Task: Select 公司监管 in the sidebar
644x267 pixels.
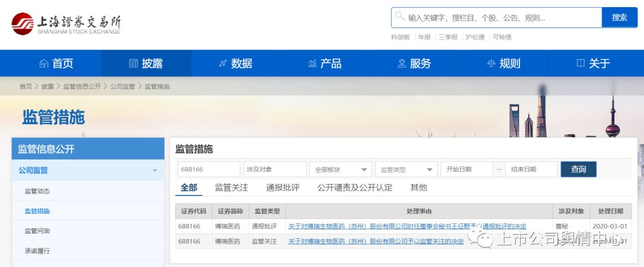Action: point(33,170)
